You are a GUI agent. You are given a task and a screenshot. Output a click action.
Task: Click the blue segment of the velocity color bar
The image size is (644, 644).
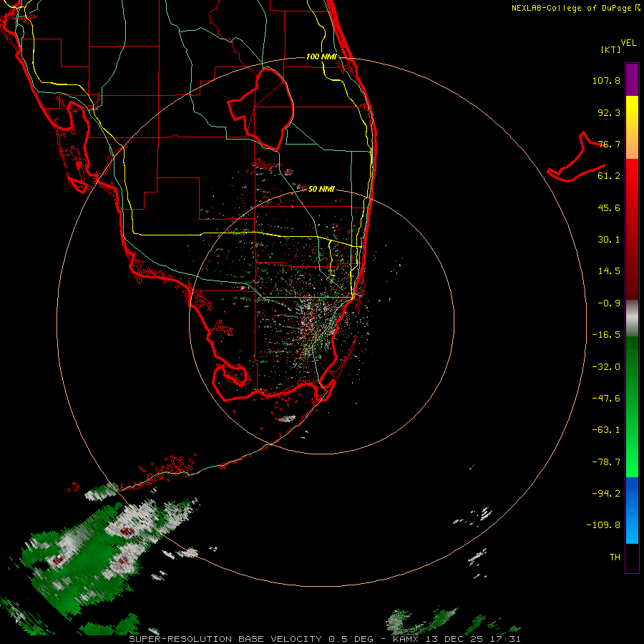[x=632, y=510]
